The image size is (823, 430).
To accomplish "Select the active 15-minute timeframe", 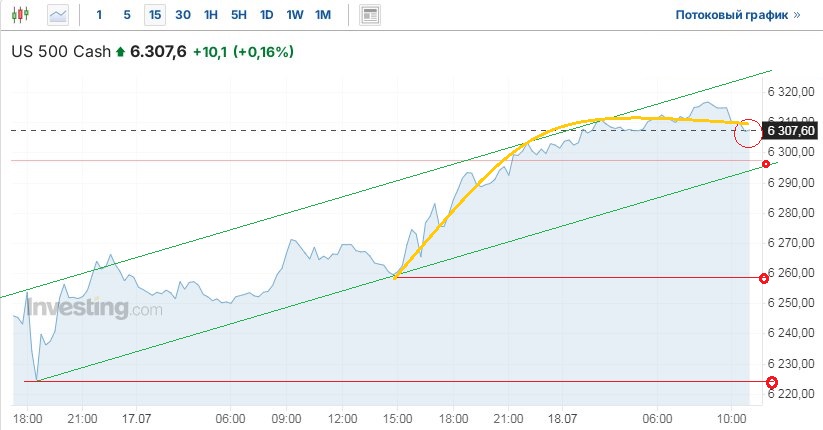I will [x=154, y=15].
